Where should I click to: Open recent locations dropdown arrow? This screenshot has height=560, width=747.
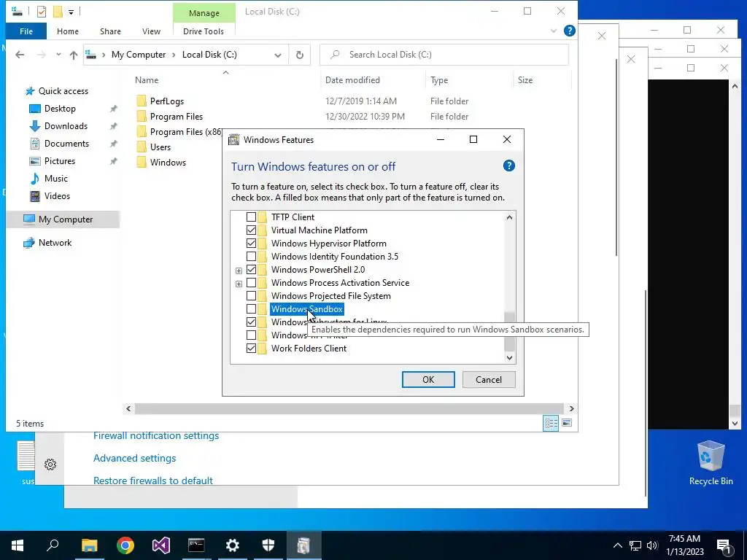pyautogui.click(x=58, y=55)
